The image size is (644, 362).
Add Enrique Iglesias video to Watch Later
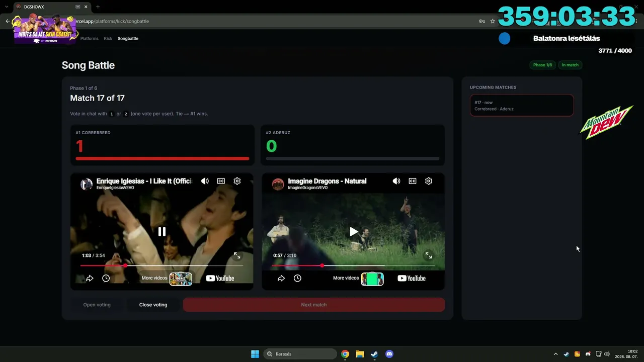(x=106, y=278)
